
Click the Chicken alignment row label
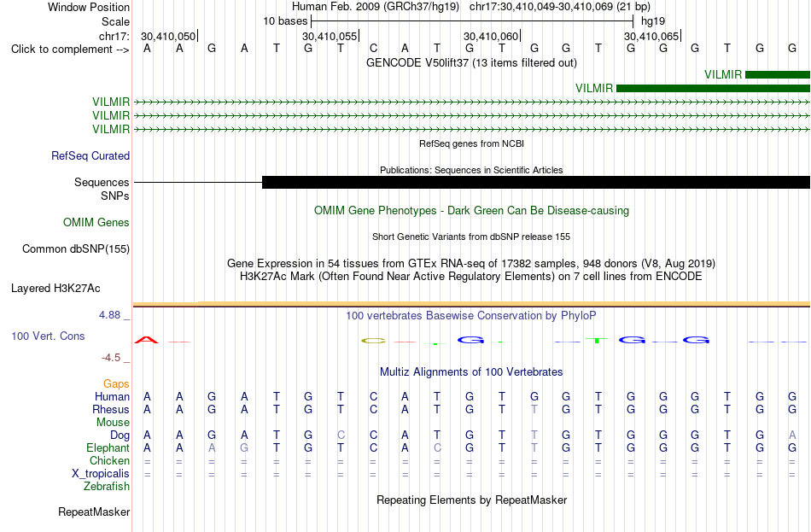(109, 460)
